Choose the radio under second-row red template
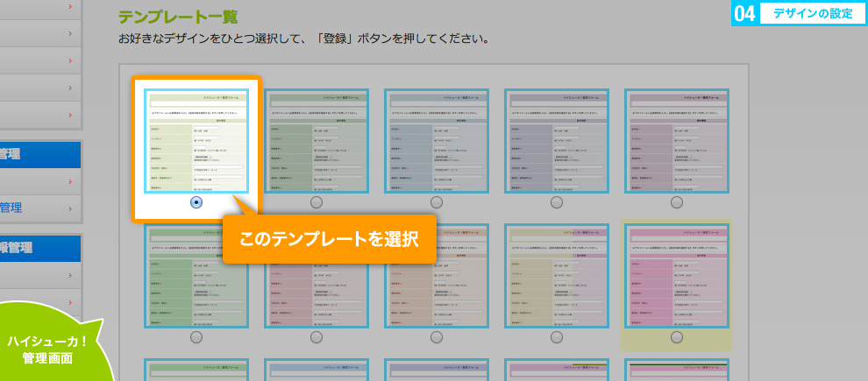 (317, 337)
